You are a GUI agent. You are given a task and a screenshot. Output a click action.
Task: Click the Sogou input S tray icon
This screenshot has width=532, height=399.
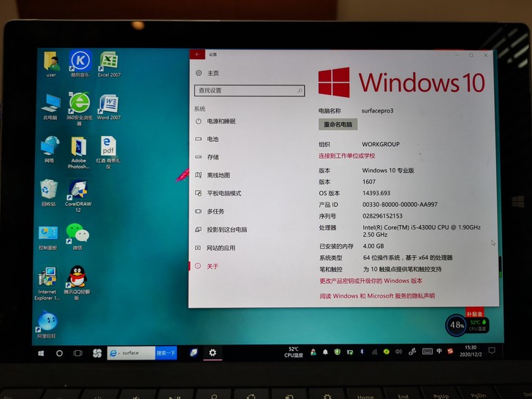[451, 351]
